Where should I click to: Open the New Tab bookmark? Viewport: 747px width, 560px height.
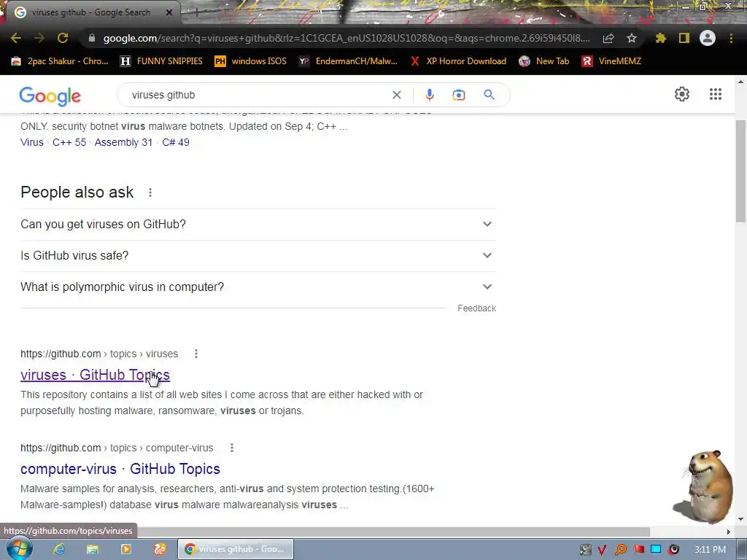click(x=544, y=61)
